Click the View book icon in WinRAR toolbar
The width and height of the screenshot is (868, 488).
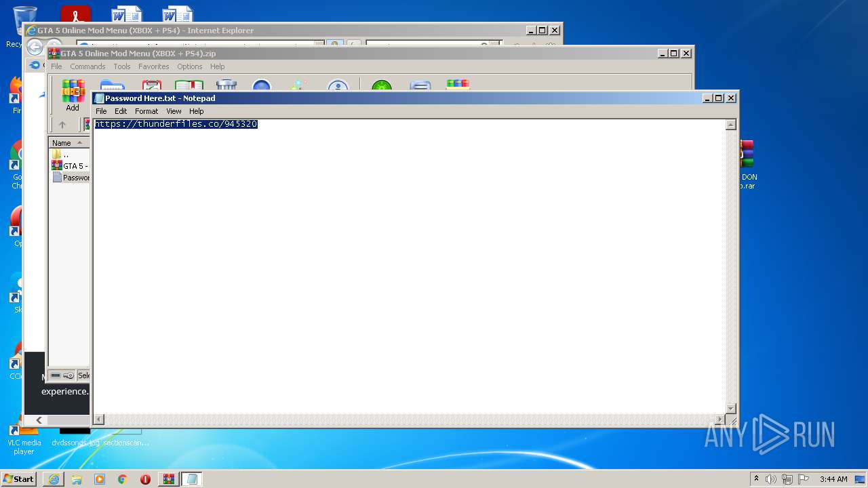(189, 85)
